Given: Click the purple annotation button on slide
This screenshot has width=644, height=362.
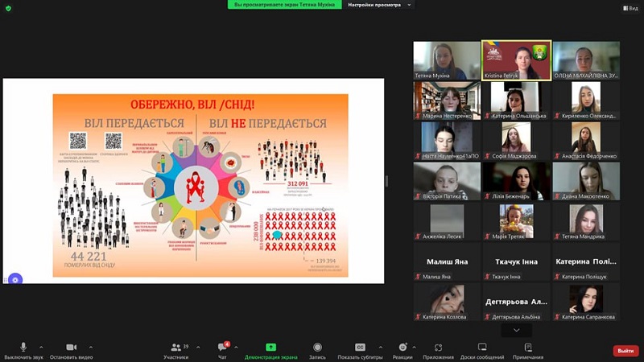Looking at the screenshot, I should [x=15, y=280].
